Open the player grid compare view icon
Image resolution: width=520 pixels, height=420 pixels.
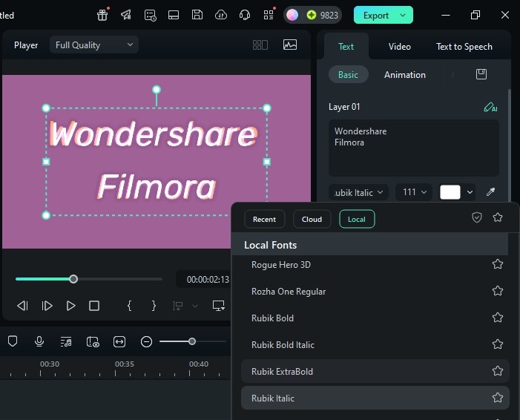[x=260, y=45]
